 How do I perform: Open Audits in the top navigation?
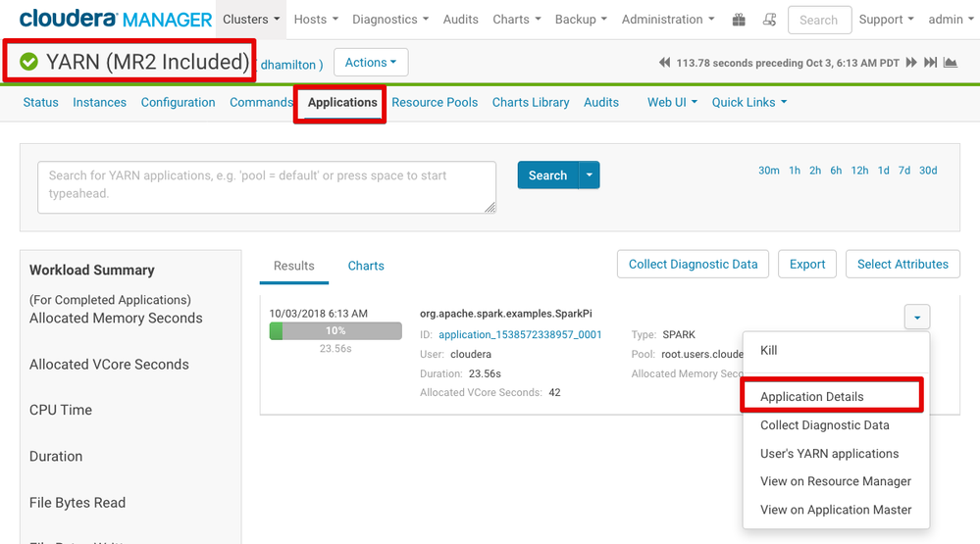(461, 20)
